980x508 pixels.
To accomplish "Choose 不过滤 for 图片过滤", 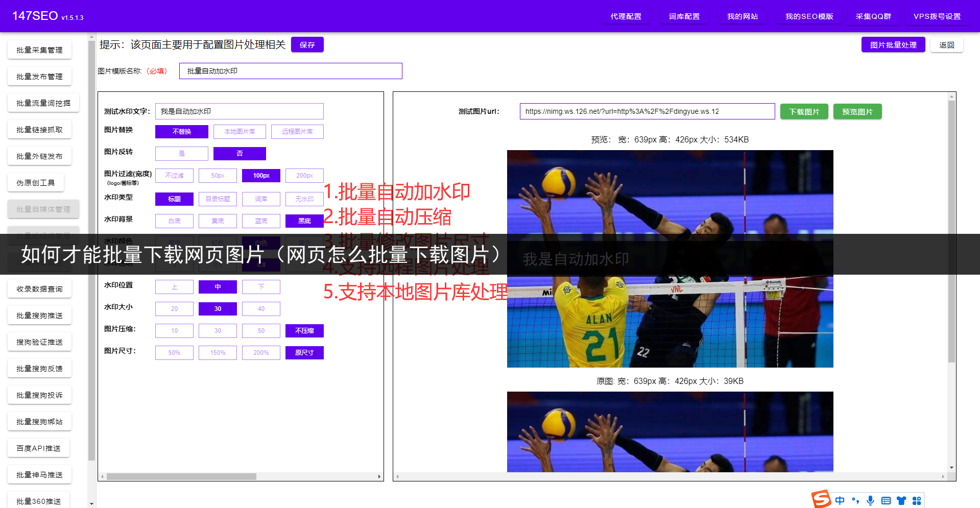I will point(174,176).
